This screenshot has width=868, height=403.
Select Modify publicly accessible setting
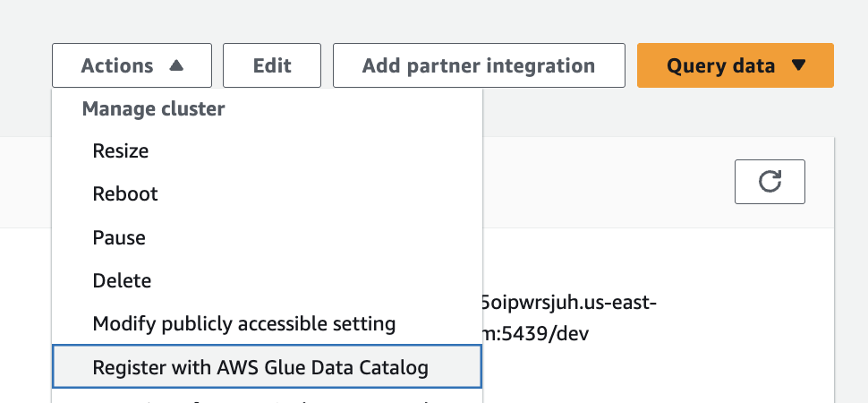[244, 323]
